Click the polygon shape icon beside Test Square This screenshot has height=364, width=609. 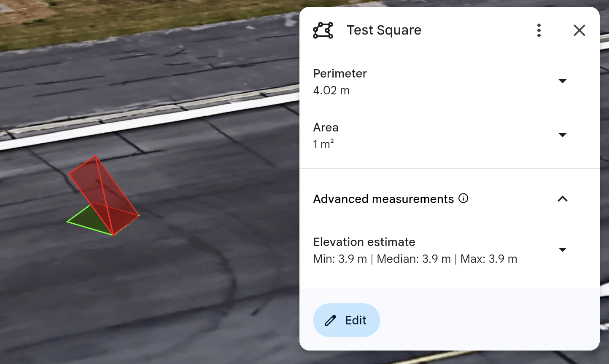click(323, 30)
